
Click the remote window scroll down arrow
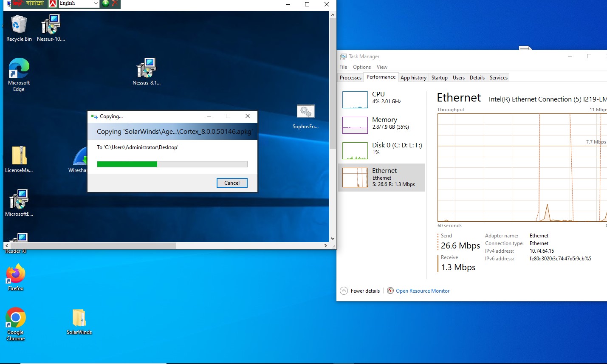point(333,239)
